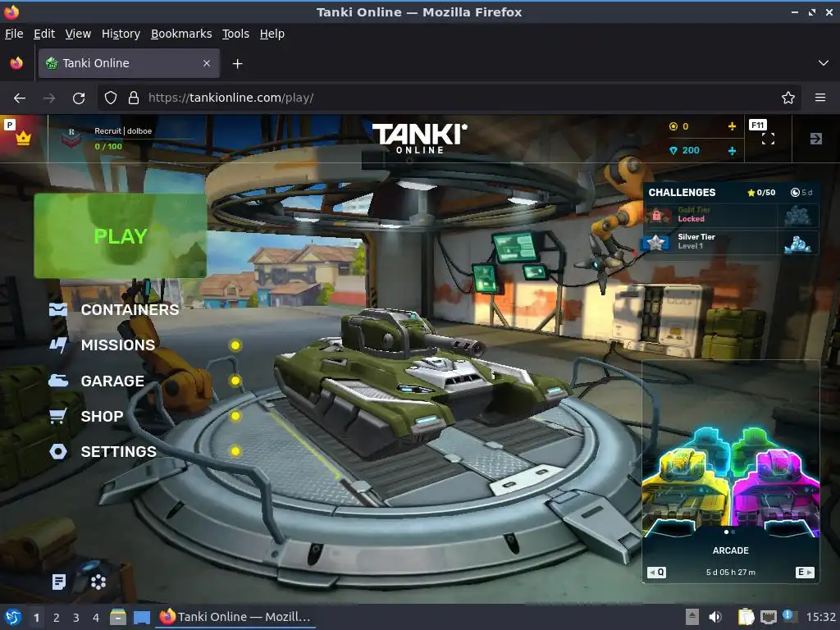Open the Bookmarks menu
The width and height of the screenshot is (840, 630).
[181, 34]
